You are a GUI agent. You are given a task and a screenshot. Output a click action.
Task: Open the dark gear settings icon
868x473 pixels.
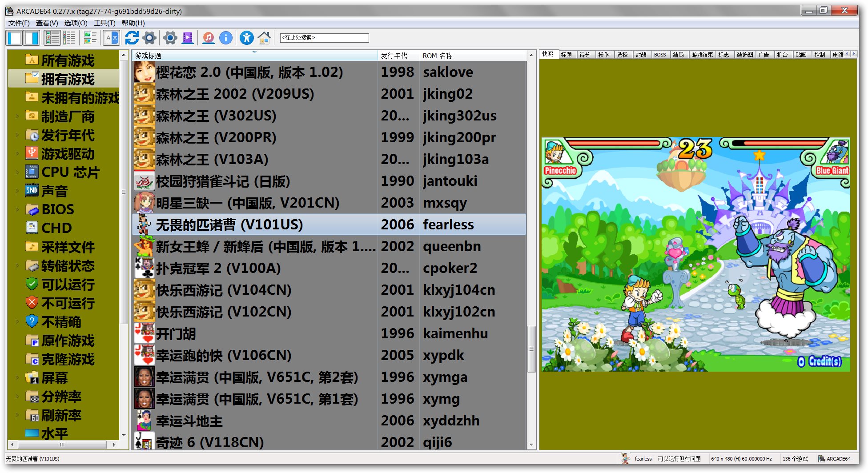150,38
